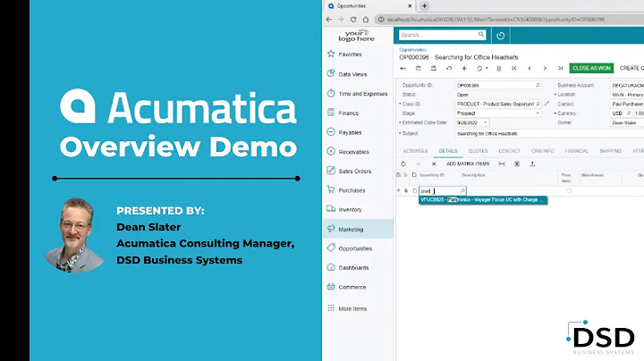Click the Save disk icon

[433, 69]
